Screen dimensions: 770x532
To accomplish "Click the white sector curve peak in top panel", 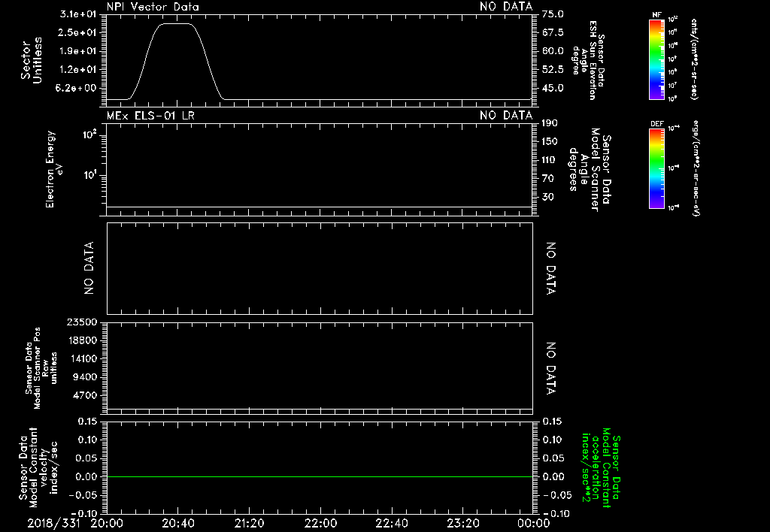I will pyautogui.click(x=177, y=23).
